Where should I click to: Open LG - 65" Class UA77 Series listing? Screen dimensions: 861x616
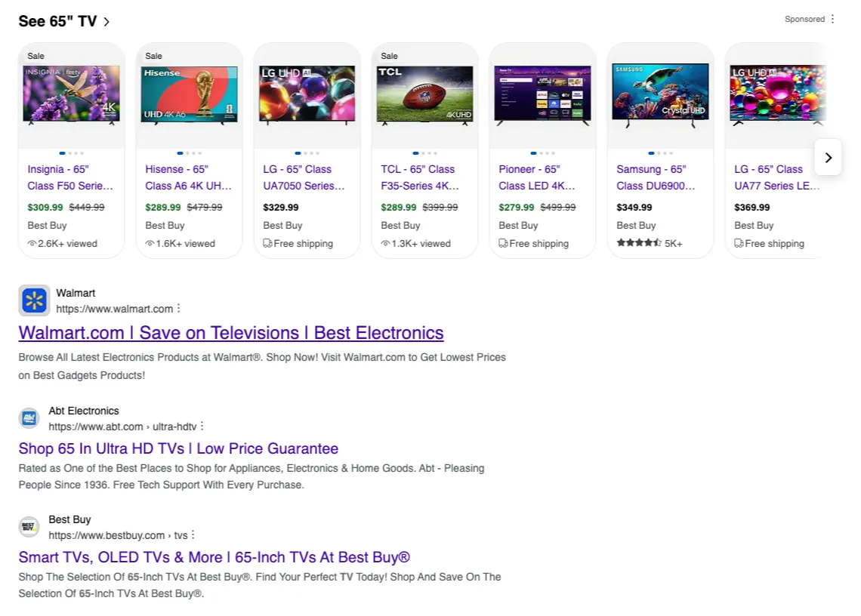(x=777, y=177)
